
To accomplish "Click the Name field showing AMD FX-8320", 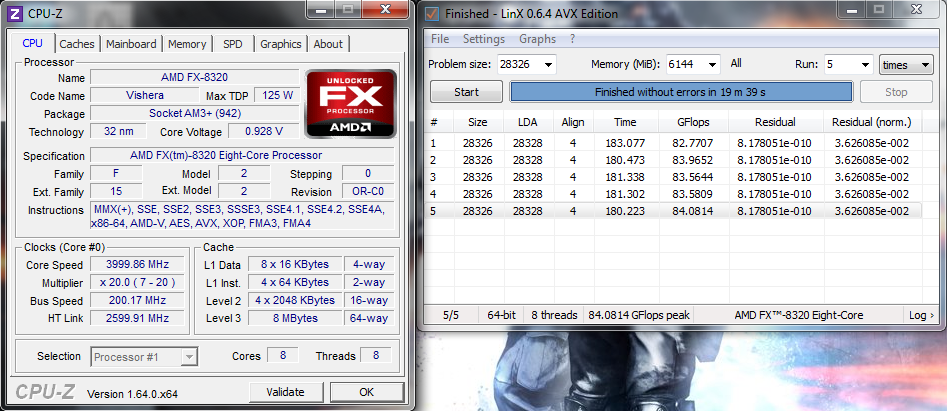I will pyautogui.click(x=194, y=77).
